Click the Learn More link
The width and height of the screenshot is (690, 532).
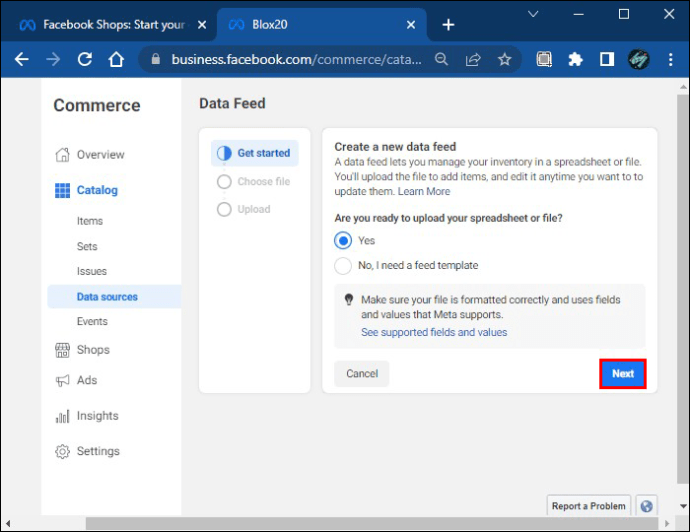tap(424, 191)
